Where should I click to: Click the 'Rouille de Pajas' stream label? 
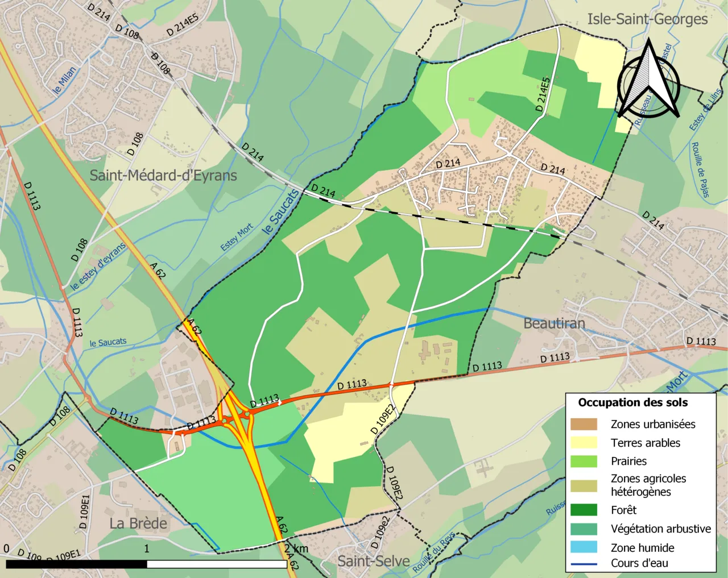click(701, 170)
